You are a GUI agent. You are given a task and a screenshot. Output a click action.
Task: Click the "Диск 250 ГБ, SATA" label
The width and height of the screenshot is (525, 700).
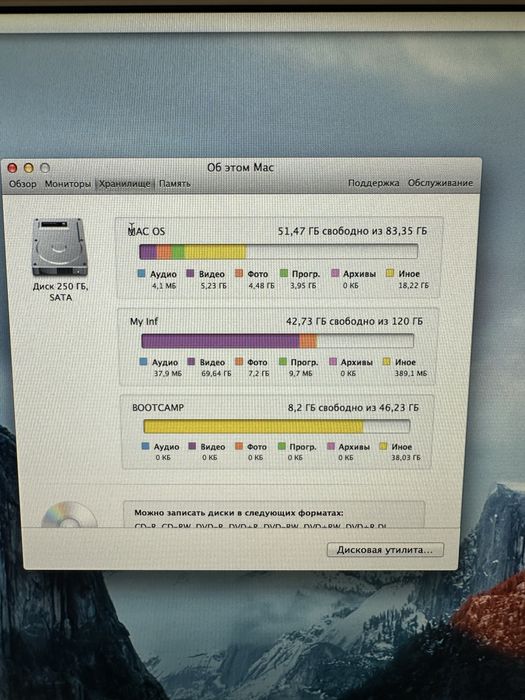60,292
